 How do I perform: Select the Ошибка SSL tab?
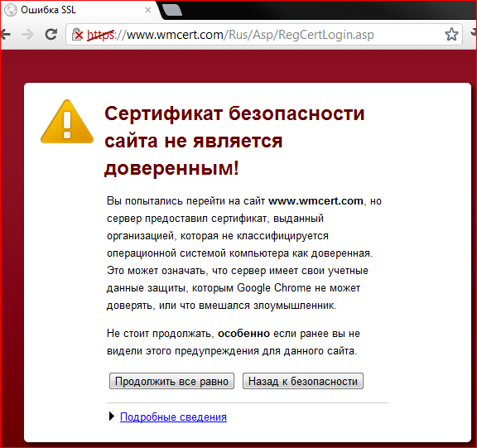[x=80, y=10]
